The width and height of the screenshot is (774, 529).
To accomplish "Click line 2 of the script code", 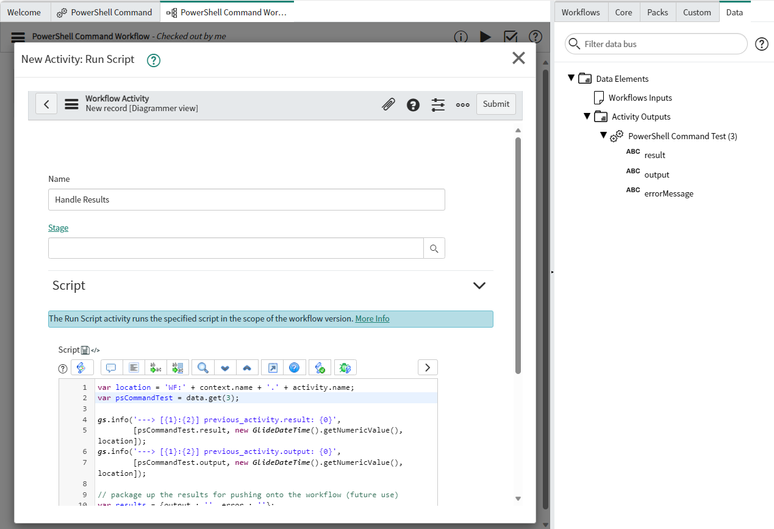I will click(x=267, y=398).
